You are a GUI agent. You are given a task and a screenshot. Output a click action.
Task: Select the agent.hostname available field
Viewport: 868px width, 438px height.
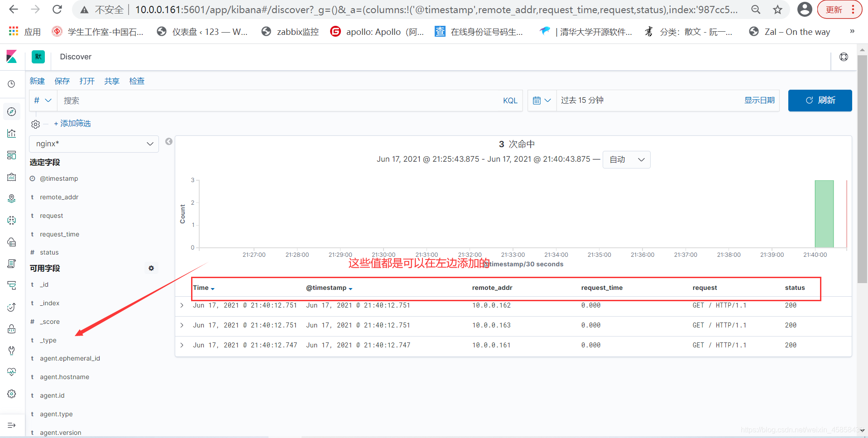pos(65,377)
